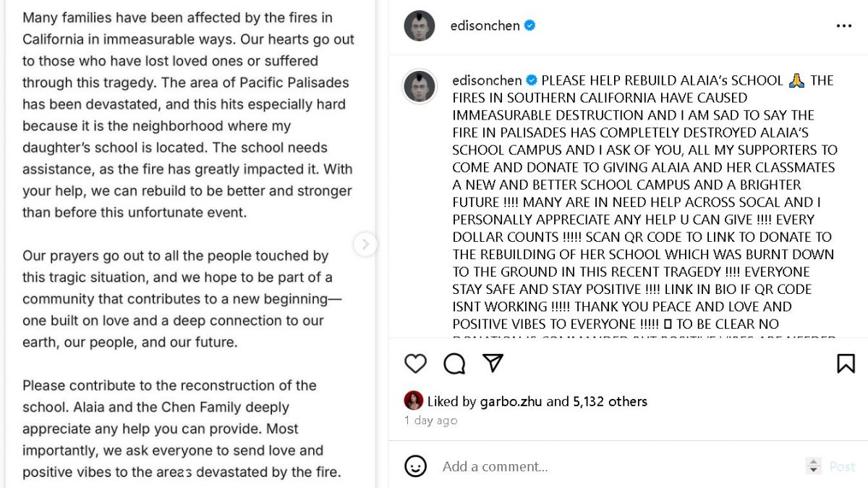Click the verified badge beside the caption username
This screenshot has height=488, width=868.
(532, 80)
